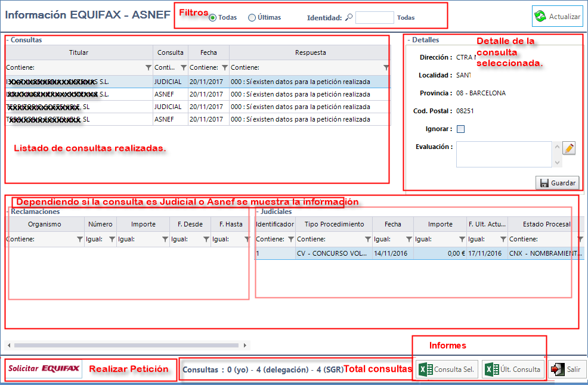Click the horizontal scrollbar right arrow
This screenshot has width=588, height=385.
click(x=245, y=345)
